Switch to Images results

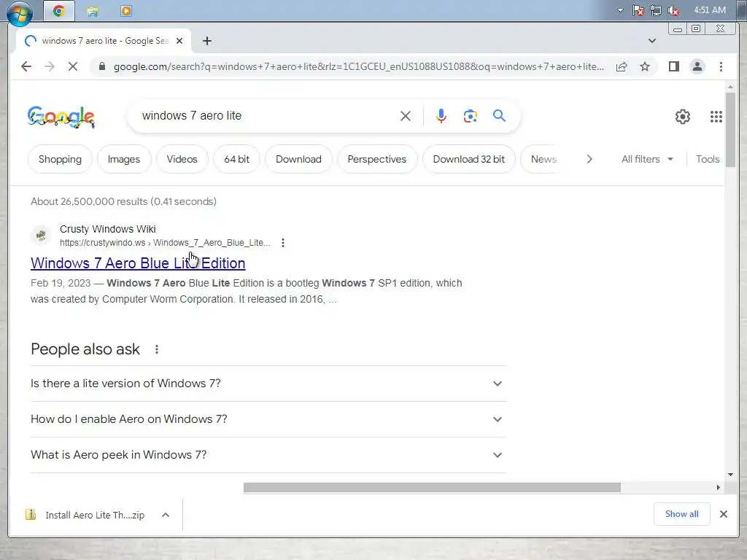click(124, 159)
